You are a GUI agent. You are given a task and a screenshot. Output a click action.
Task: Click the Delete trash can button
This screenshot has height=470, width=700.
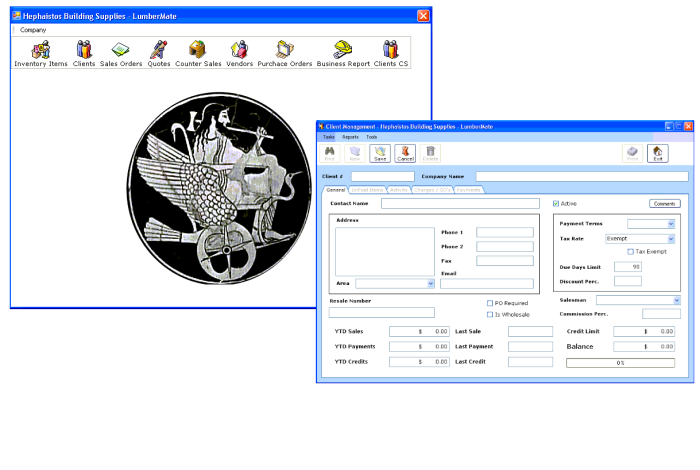tap(430, 154)
